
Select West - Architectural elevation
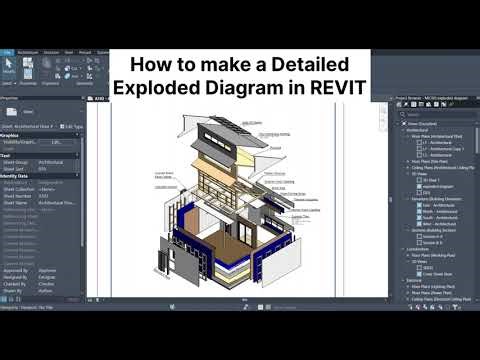tap(439, 224)
